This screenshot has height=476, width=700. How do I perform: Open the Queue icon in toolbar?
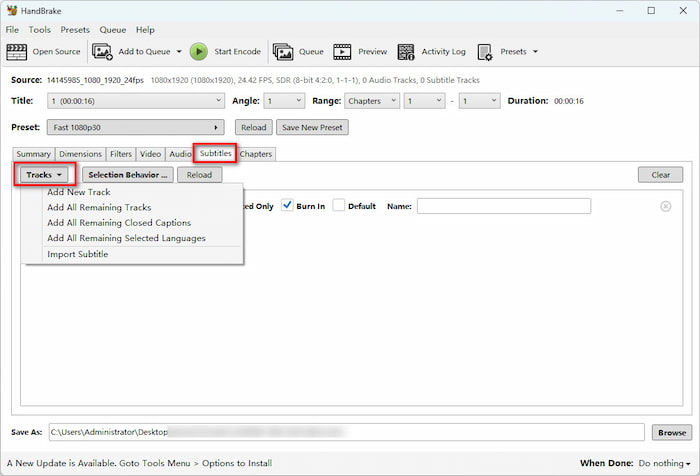[x=283, y=52]
